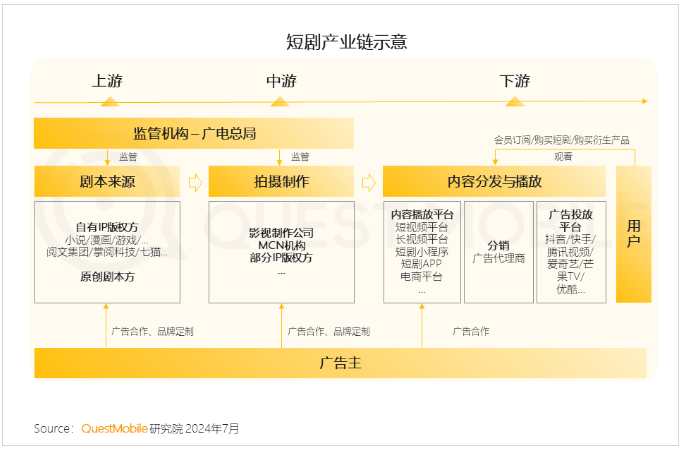Select the 分销 广告代理商 box

coord(498,251)
